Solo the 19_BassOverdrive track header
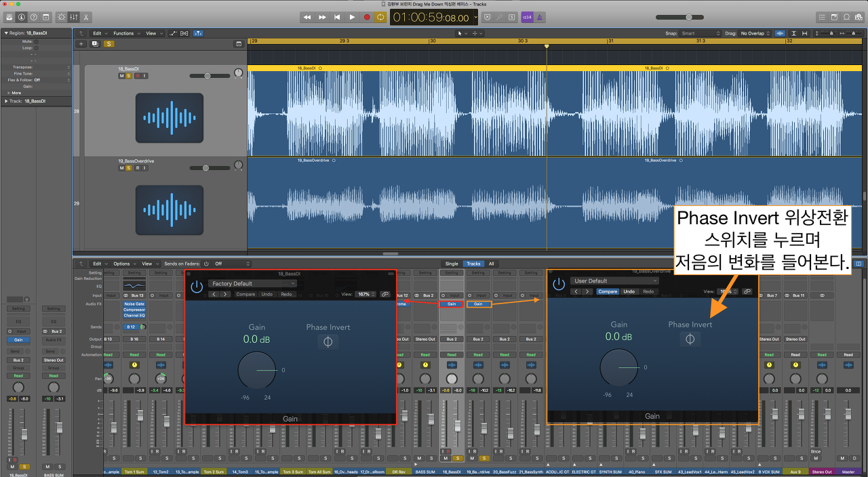This screenshot has height=477, width=868. (129, 167)
